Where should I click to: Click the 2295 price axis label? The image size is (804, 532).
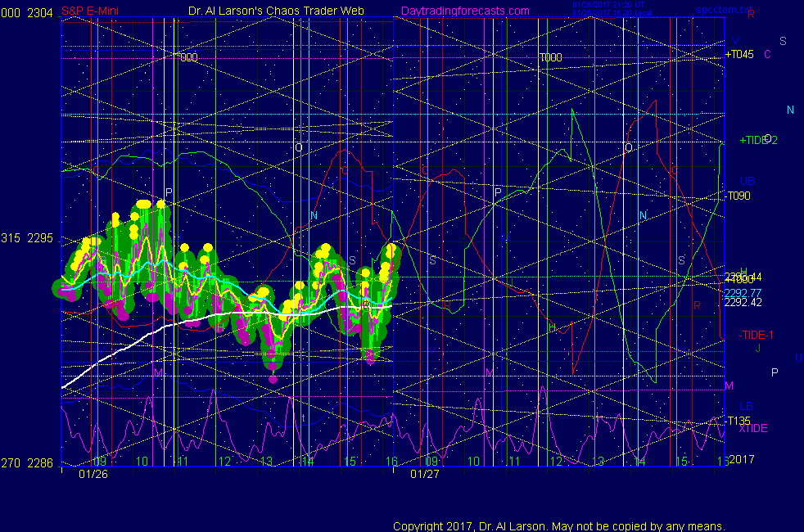[x=40, y=238]
